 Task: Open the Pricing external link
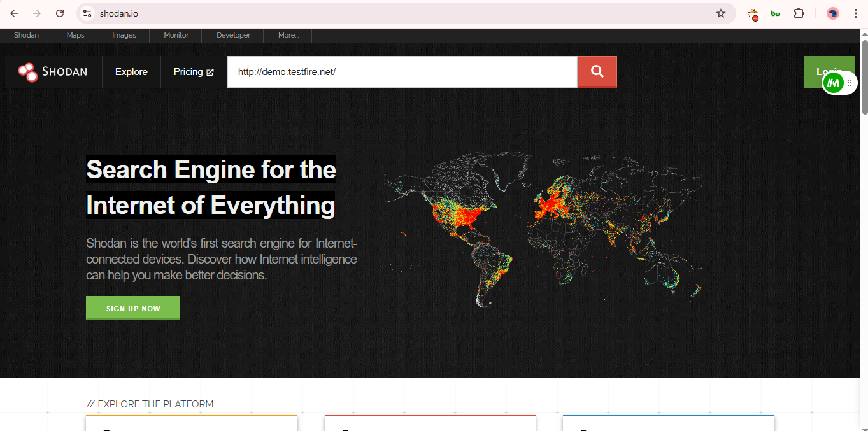point(194,72)
